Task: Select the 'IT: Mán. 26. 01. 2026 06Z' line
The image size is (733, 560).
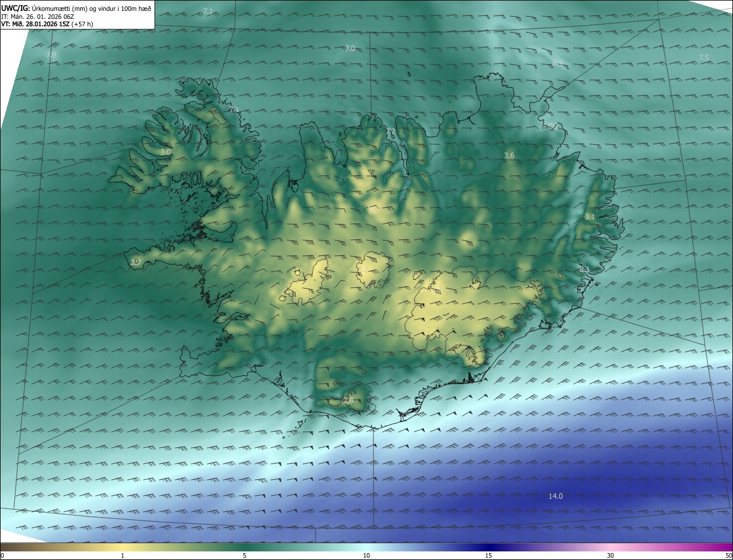Action: 37,16
